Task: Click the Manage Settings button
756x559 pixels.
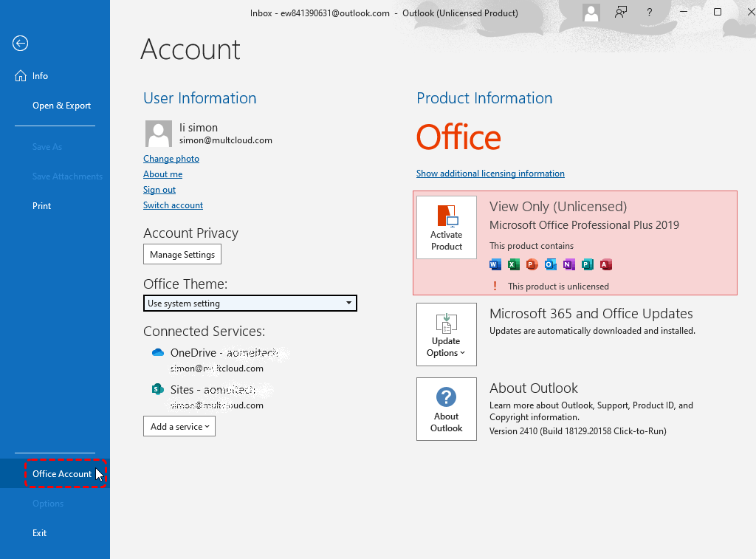Action: 182,255
